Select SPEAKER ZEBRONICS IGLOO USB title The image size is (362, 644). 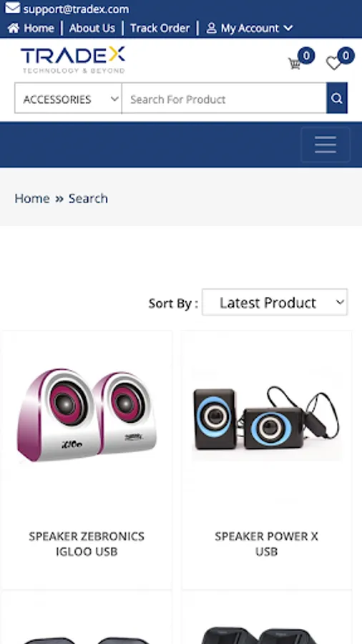pyautogui.click(x=87, y=543)
